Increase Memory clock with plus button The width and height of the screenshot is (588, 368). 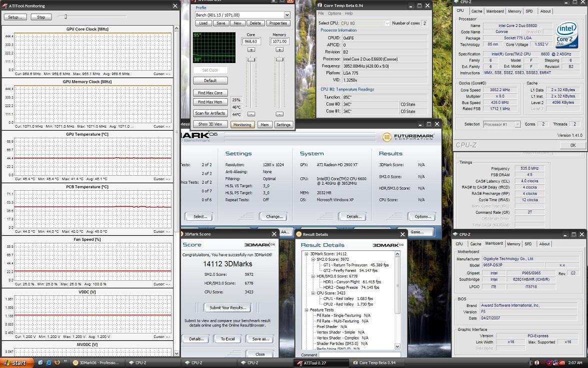pos(279,50)
